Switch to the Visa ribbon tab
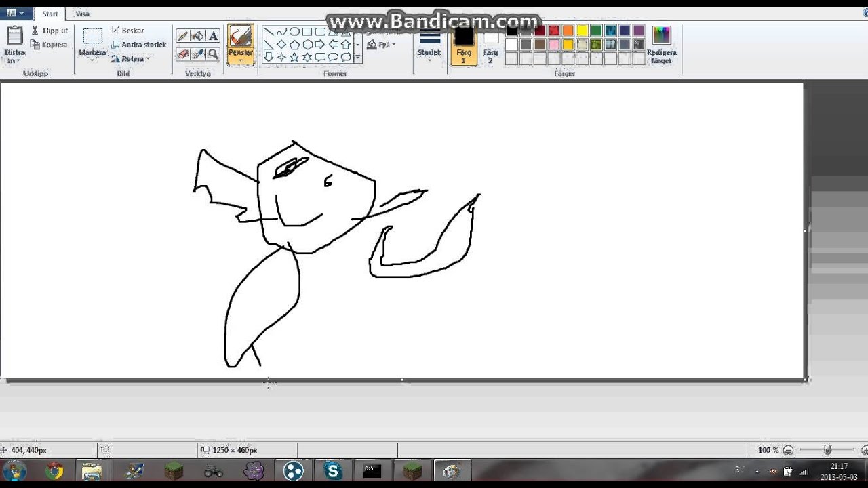The width and height of the screenshot is (868, 488). pos(83,14)
